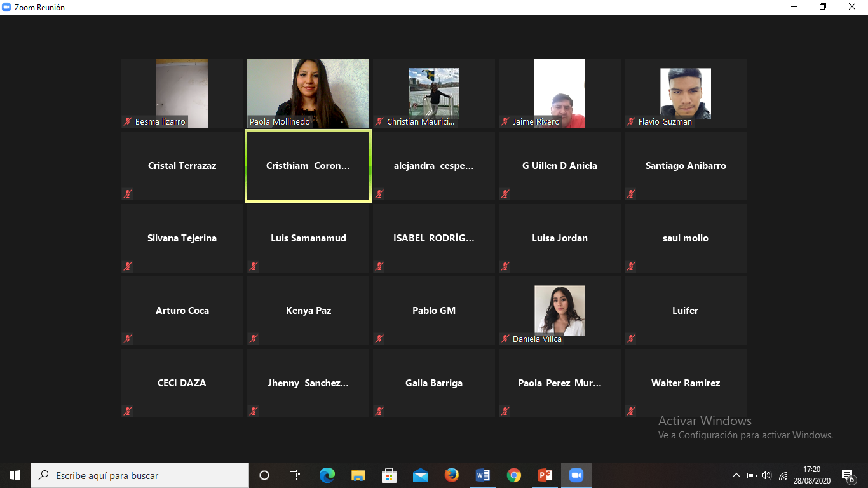Select the highlighted Cristhiam Coron... speaker tile

[x=308, y=166]
